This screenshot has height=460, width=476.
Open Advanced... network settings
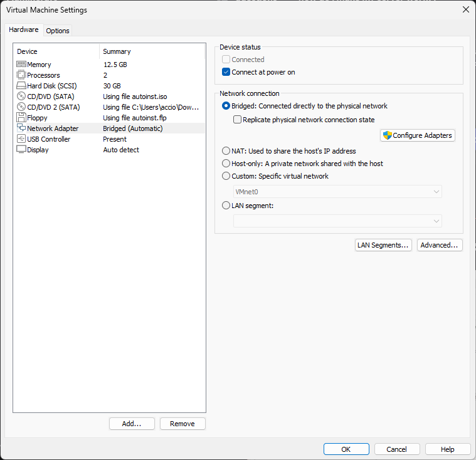click(439, 245)
